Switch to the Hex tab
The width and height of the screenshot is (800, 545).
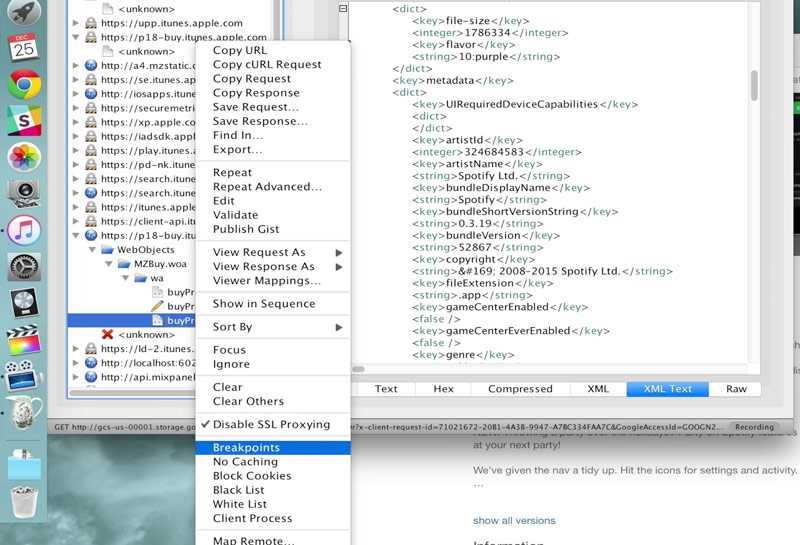pos(443,389)
